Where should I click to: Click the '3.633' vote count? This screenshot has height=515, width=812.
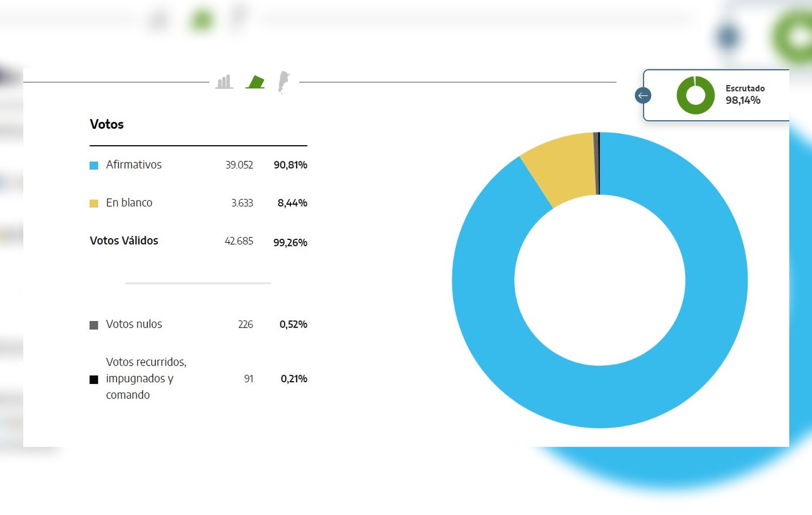click(242, 203)
